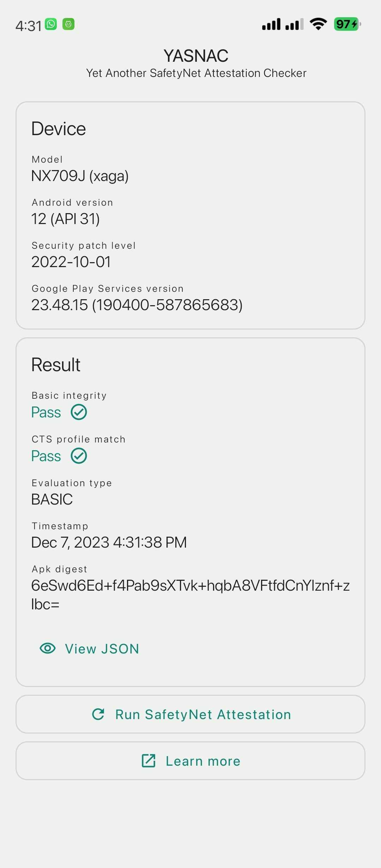The width and height of the screenshot is (381, 868).
Task: Open View JSON result
Action: click(x=102, y=649)
